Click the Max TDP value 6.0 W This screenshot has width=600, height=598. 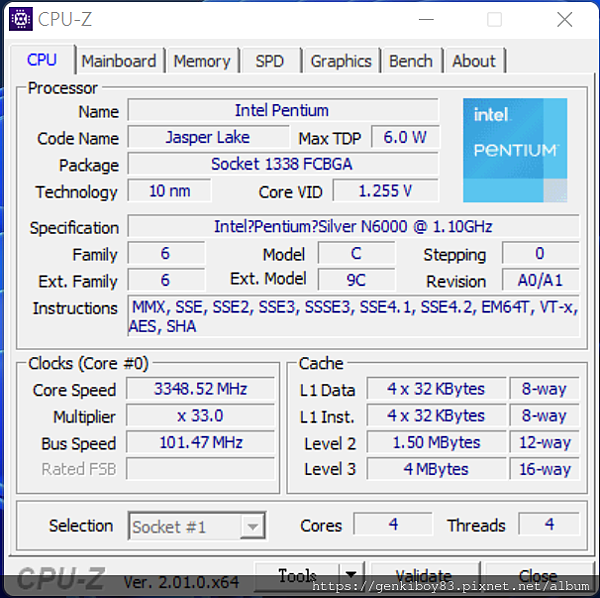405,137
